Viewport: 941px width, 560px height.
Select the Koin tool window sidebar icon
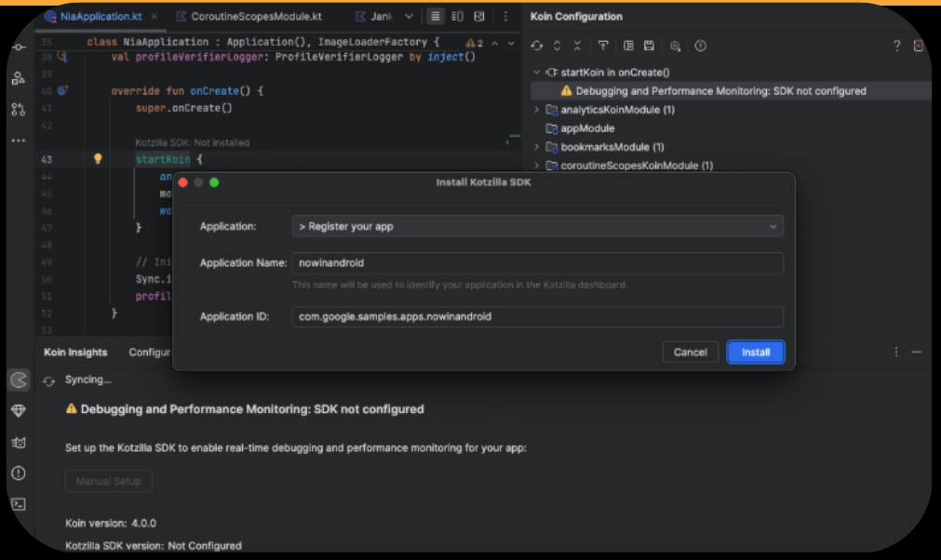click(18, 380)
